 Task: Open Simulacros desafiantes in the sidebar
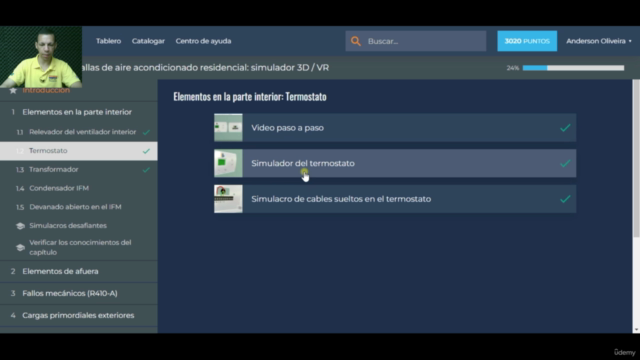click(79, 226)
